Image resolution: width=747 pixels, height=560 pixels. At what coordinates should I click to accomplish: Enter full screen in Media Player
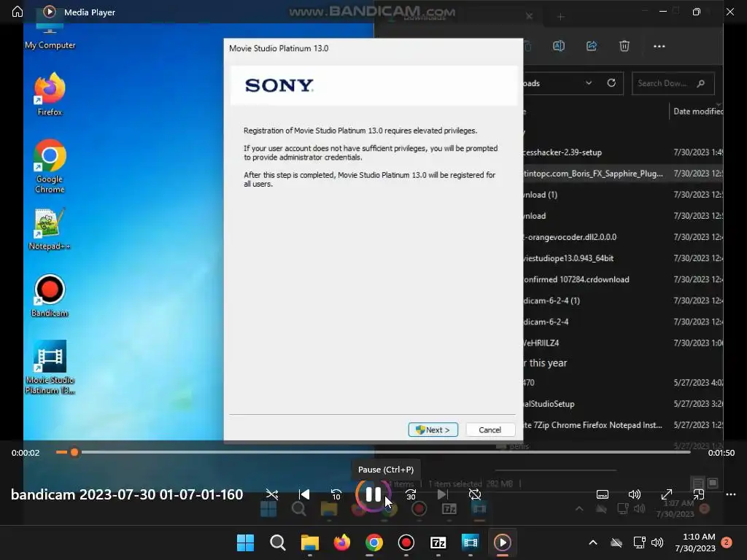[x=667, y=494]
